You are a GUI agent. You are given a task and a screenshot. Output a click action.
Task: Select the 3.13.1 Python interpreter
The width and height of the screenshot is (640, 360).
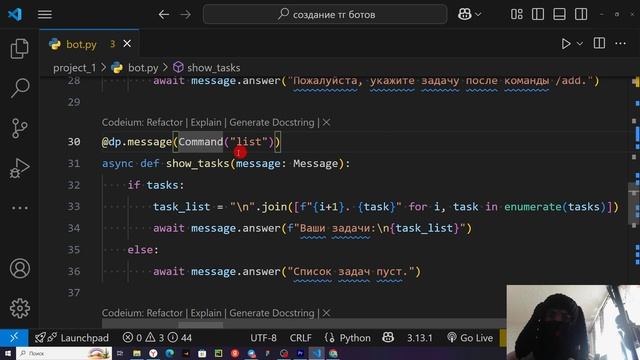pos(419,338)
